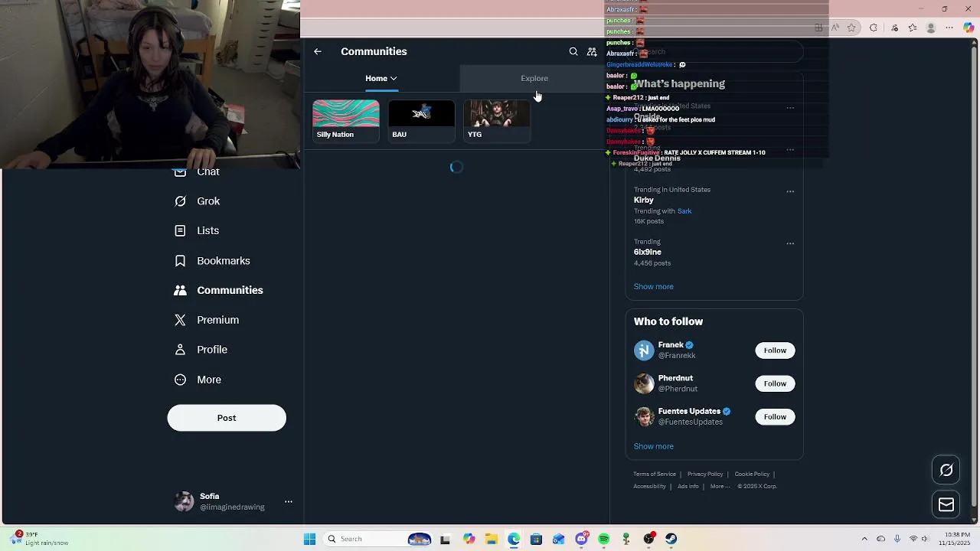Screen dimensions: 980x551
Task: Click the Windows taskbar Search box
Action: pyautogui.click(x=377, y=540)
